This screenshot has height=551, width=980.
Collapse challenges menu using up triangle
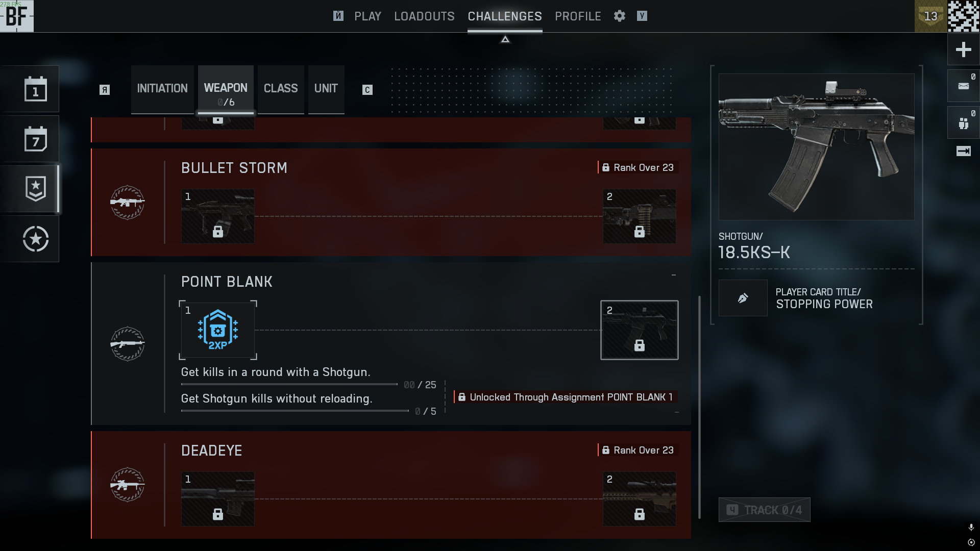click(x=505, y=39)
